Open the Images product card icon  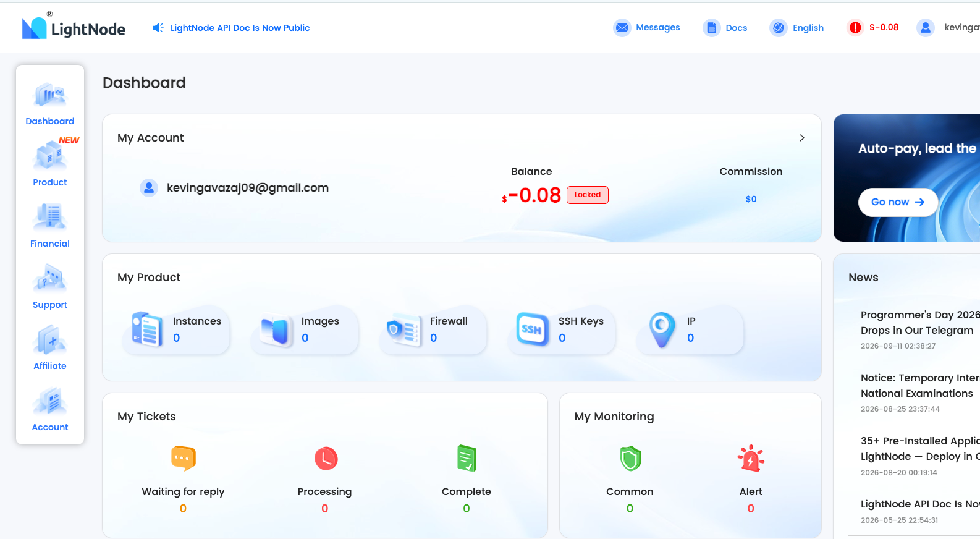click(276, 331)
